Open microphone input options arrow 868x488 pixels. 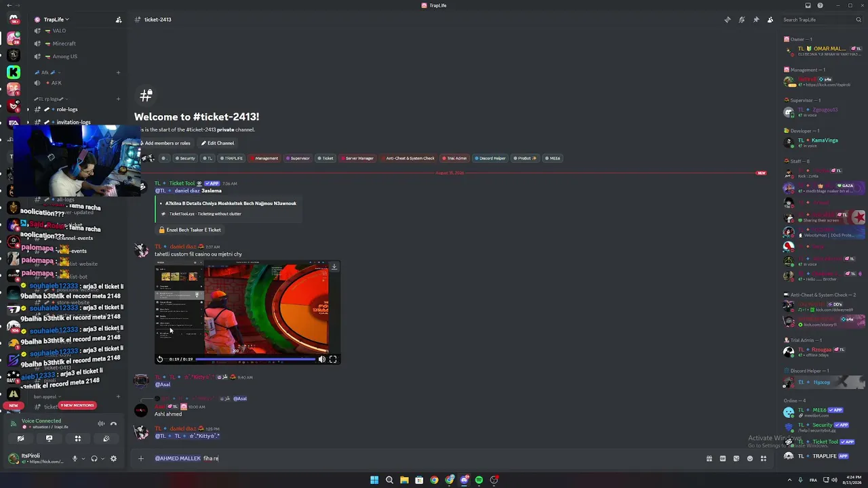tap(83, 459)
